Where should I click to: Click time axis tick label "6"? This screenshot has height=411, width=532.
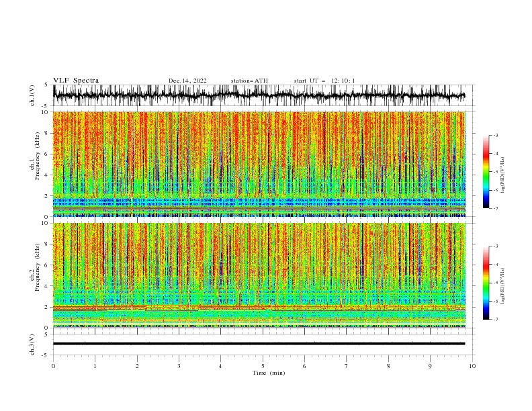(x=304, y=366)
